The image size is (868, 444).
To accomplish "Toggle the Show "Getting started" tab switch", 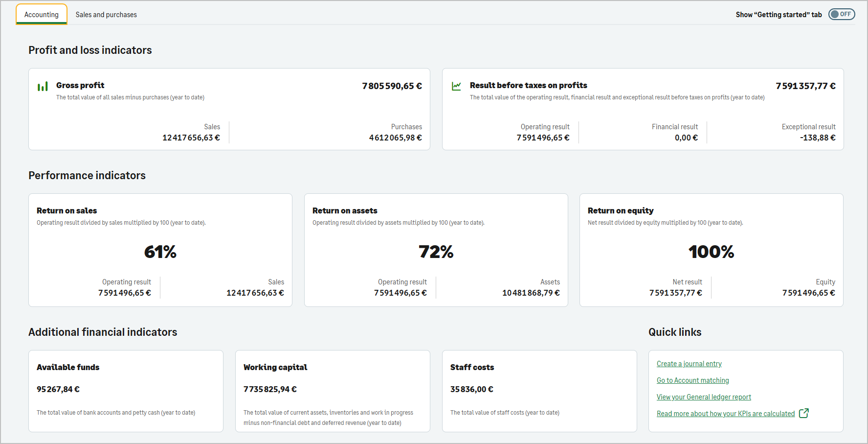I will point(841,14).
